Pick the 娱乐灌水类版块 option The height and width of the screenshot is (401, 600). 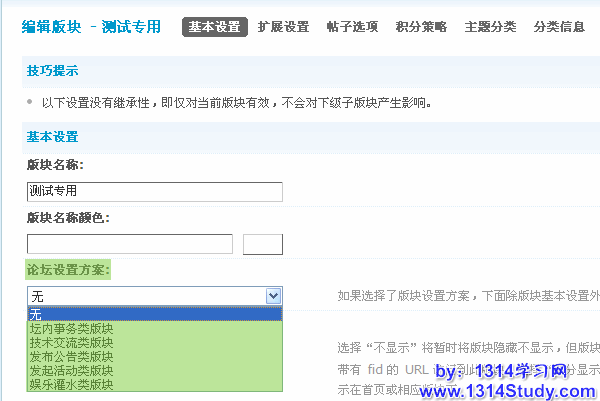72,384
